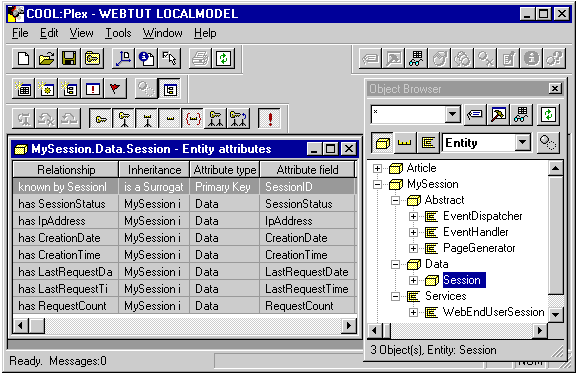Image resolution: width=576 pixels, height=374 pixels.
Task: Click the Print toolbar icon
Action: (x=201, y=58)
